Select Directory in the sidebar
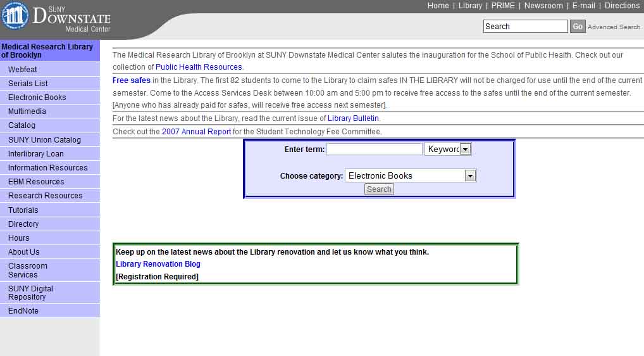This screenshot has height=356, width=644. pos(50,224)
